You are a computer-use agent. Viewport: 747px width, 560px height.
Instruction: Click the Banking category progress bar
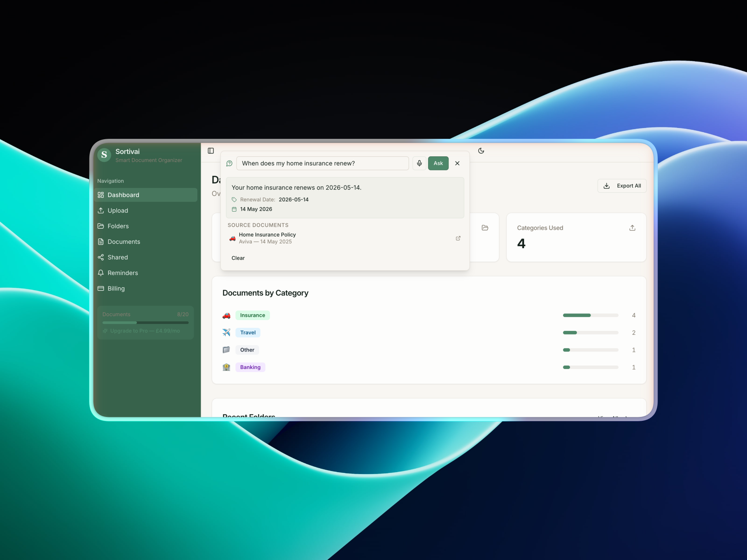click(591, 367)
